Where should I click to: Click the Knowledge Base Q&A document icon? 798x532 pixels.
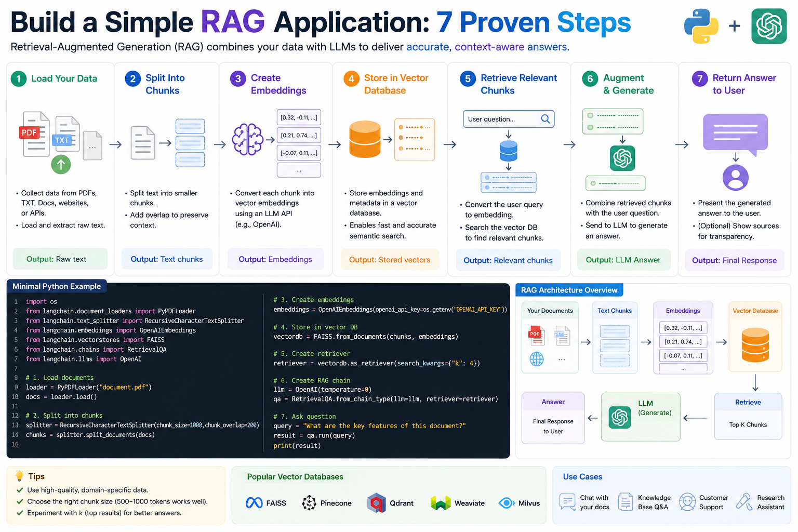tap(626, 502)
